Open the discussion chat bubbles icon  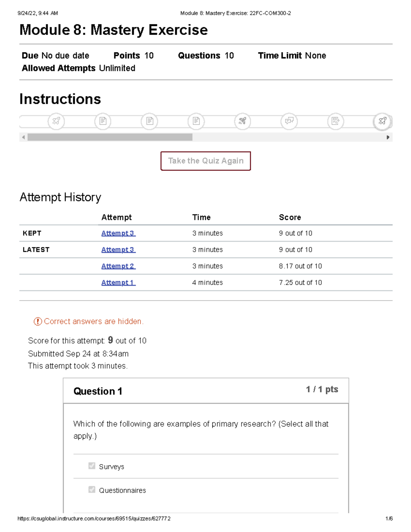(x=289, y=121)
